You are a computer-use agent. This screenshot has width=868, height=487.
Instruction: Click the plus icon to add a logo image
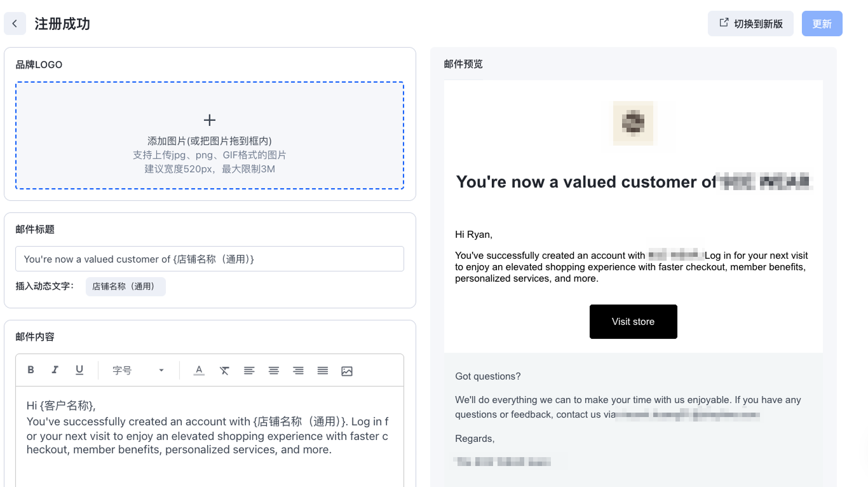point(210,120)
